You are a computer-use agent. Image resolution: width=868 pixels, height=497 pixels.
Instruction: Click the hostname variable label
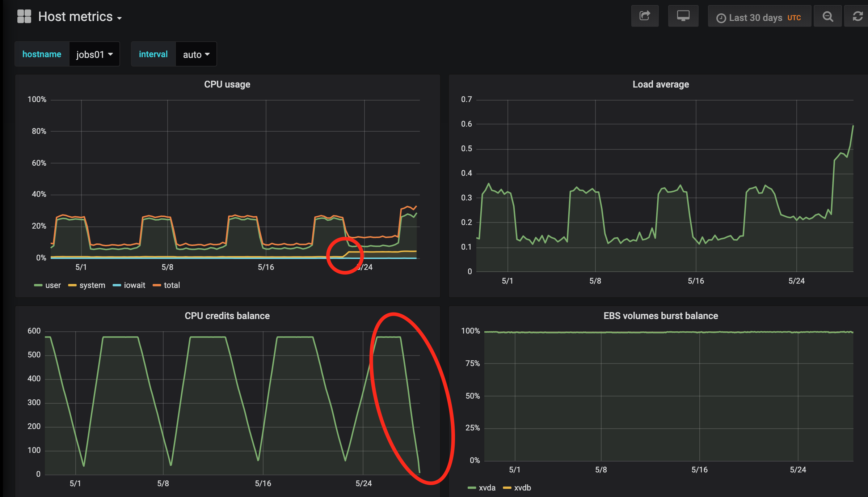pos(42,54)
